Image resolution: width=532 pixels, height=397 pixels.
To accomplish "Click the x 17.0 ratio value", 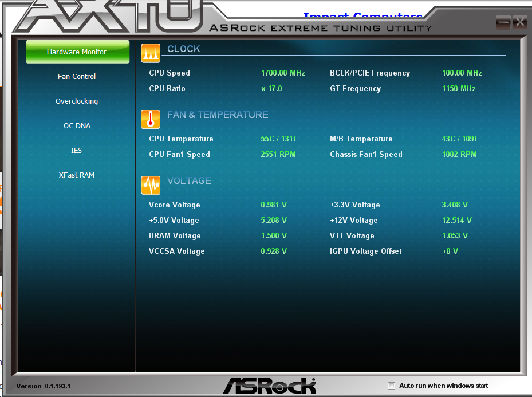I will click(x=271, y=89).
